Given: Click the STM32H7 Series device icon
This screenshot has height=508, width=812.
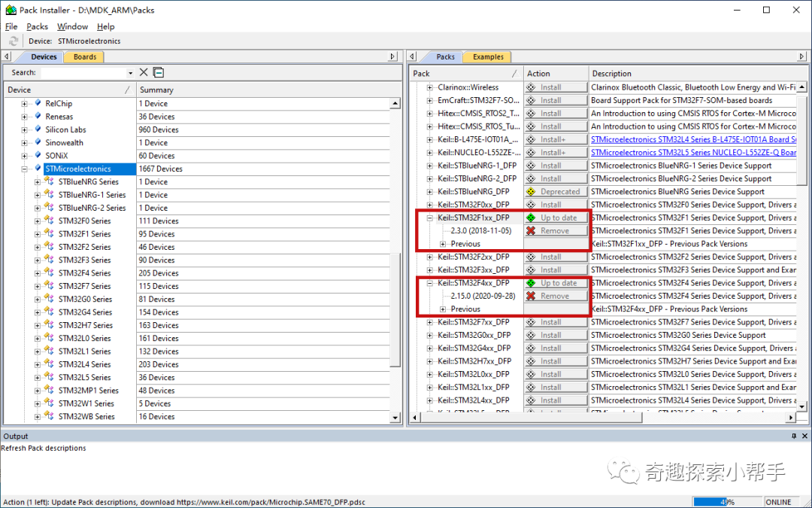Looking at the screenshot, I should tap(49, 325).
